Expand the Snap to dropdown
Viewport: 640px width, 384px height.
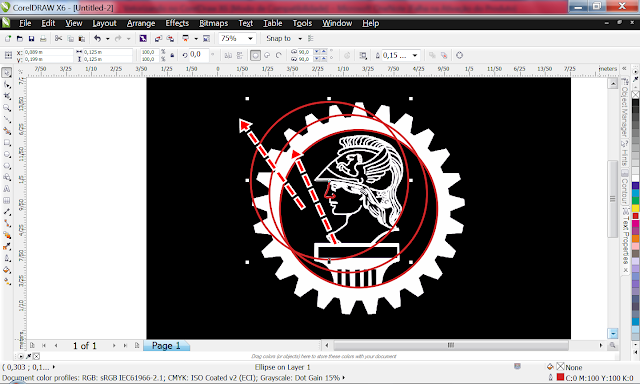point(300,38)
